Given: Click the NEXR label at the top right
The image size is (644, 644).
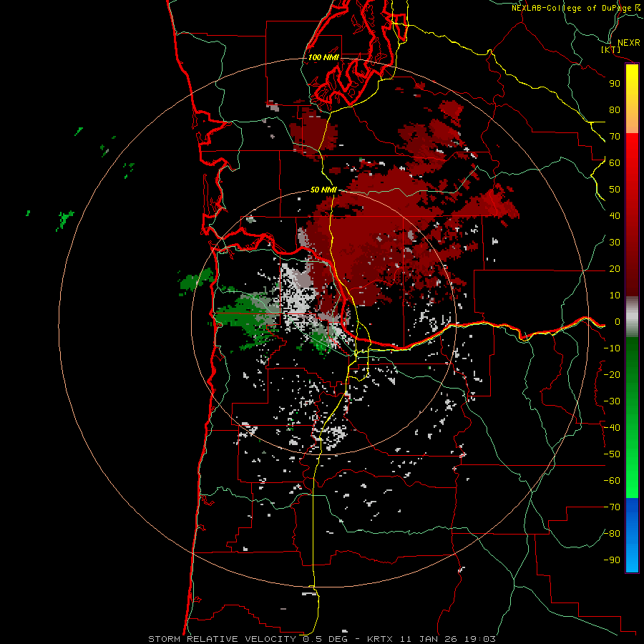Looking at the screenshot, I should [x=629, y=43].
